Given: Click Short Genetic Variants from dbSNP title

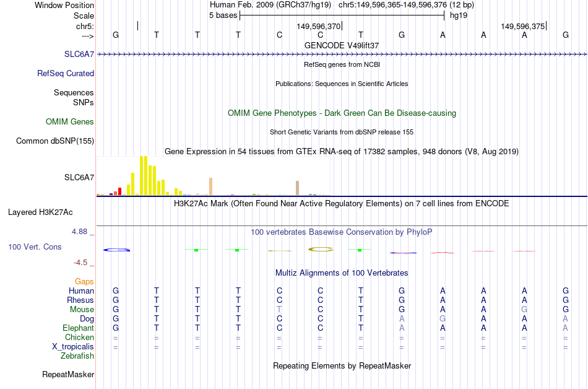Looking at the screenshot, I should click(342, 132).
